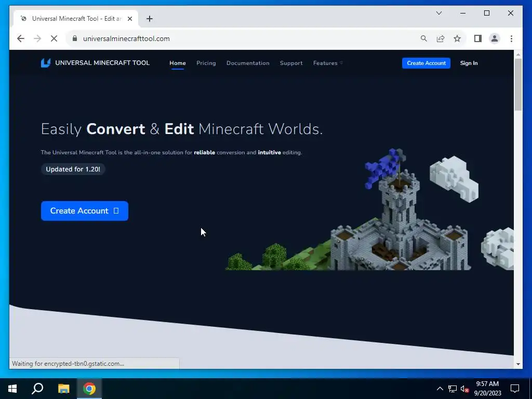
Task: Open the notification center icon
Action: pos(515,389)
